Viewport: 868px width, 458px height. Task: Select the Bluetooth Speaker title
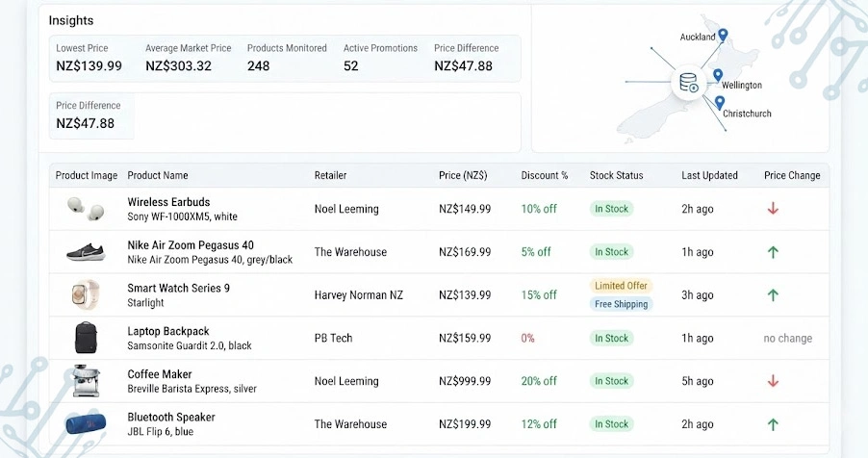pos(171,417)
